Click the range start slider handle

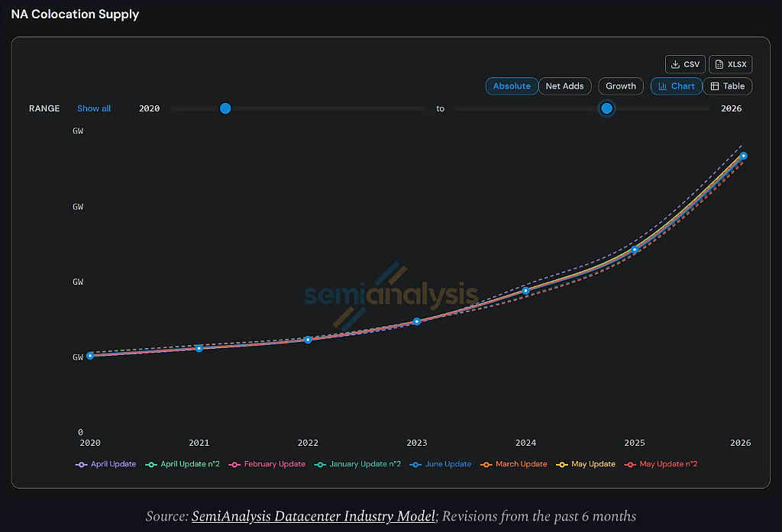(225, 108)
